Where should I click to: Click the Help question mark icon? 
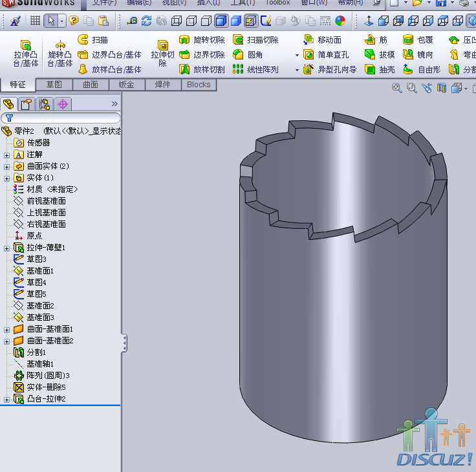[74, 21]
